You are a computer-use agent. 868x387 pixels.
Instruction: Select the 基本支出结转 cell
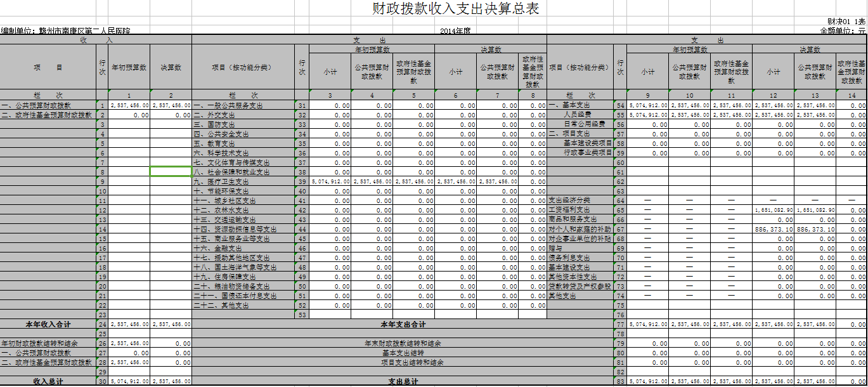pos(403,353)
